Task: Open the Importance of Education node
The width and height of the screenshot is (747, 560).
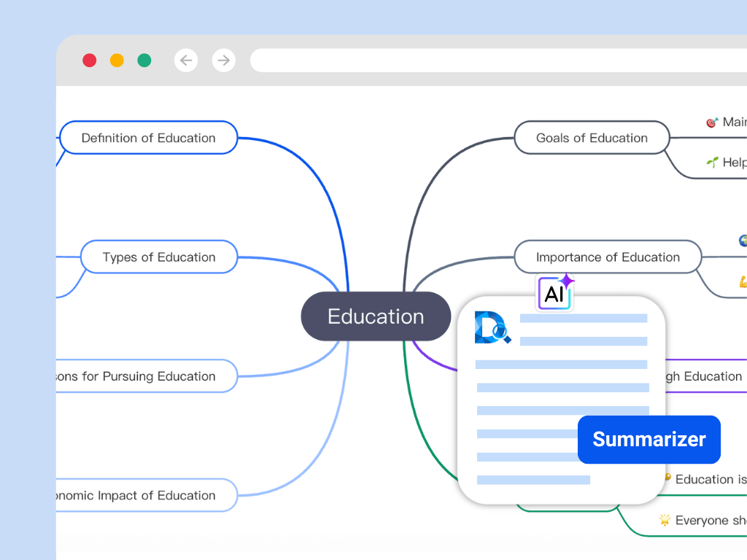Action: (x=608, y=257)
